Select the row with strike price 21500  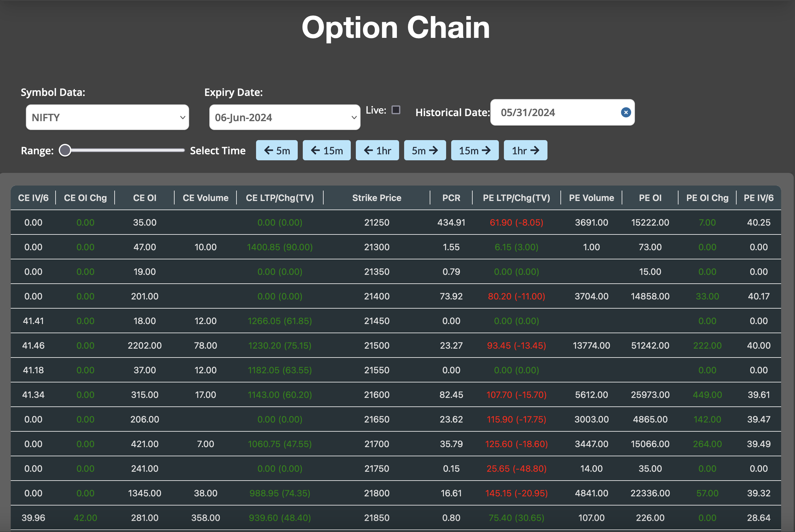[377, 346]
